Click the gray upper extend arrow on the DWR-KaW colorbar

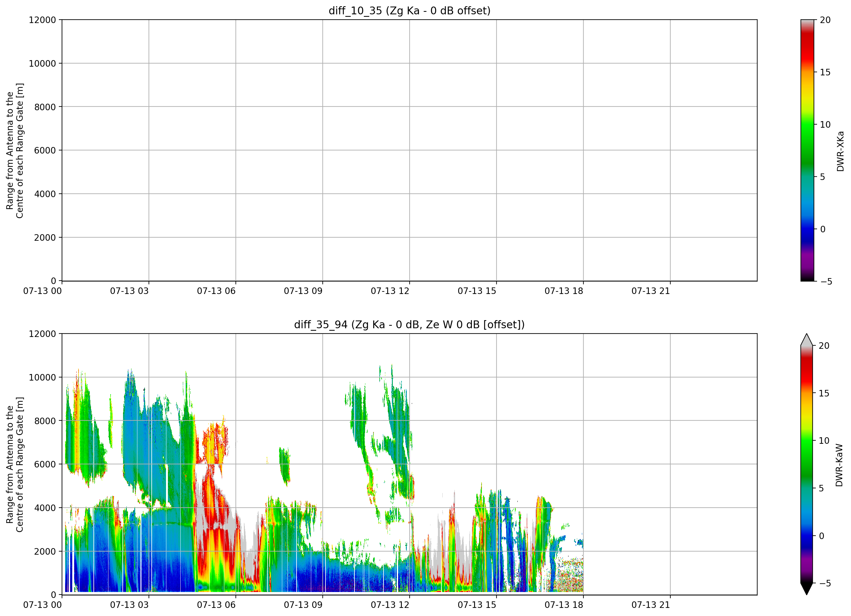pos(807,339)
